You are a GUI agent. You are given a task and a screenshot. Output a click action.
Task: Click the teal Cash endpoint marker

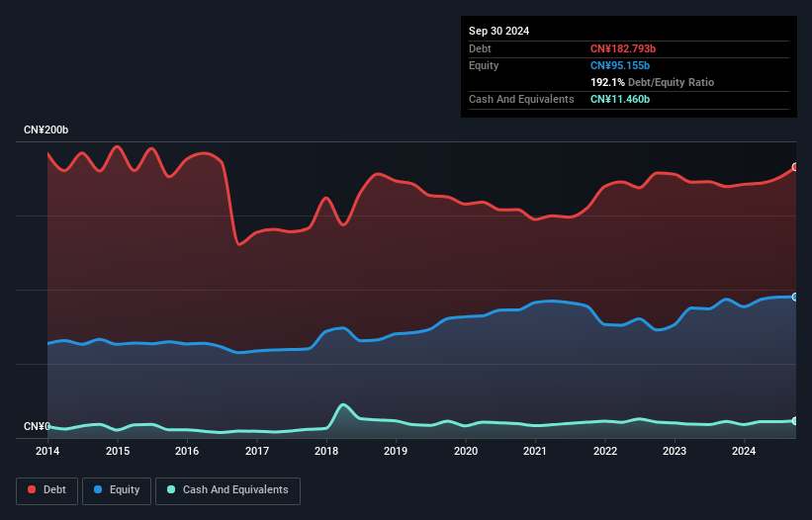tap(795, 421)
